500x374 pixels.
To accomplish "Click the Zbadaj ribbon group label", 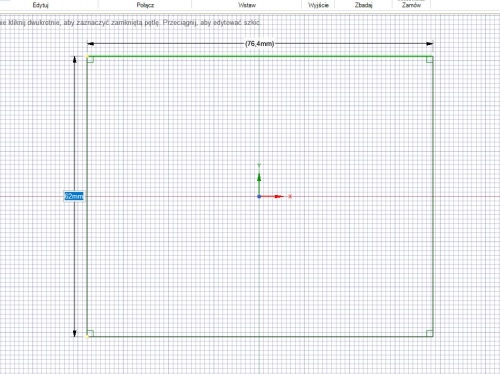I will click(x=364, y=5).
